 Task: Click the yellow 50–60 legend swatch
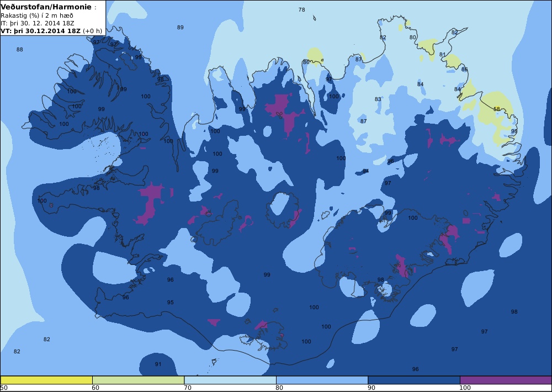pyautogui.click(x=46, y=380)
